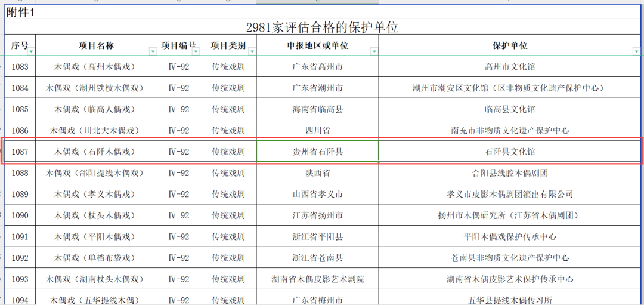Open the 保护单位 column filter dropdown
The width and height of the screenshot is (644, 305).
point(637,52)
